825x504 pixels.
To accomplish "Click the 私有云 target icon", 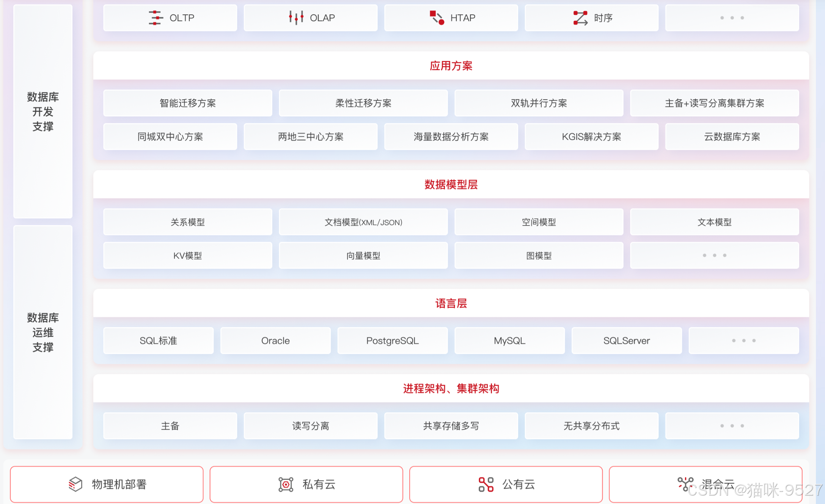I will 286,484.
